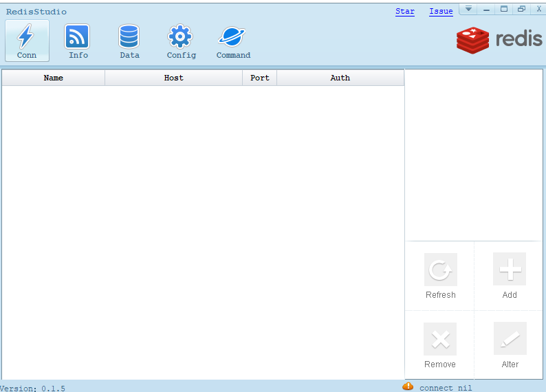The width and height of the screenshot is (546, 392).
Task: Switch to the Data database tab
Action: 129,41
